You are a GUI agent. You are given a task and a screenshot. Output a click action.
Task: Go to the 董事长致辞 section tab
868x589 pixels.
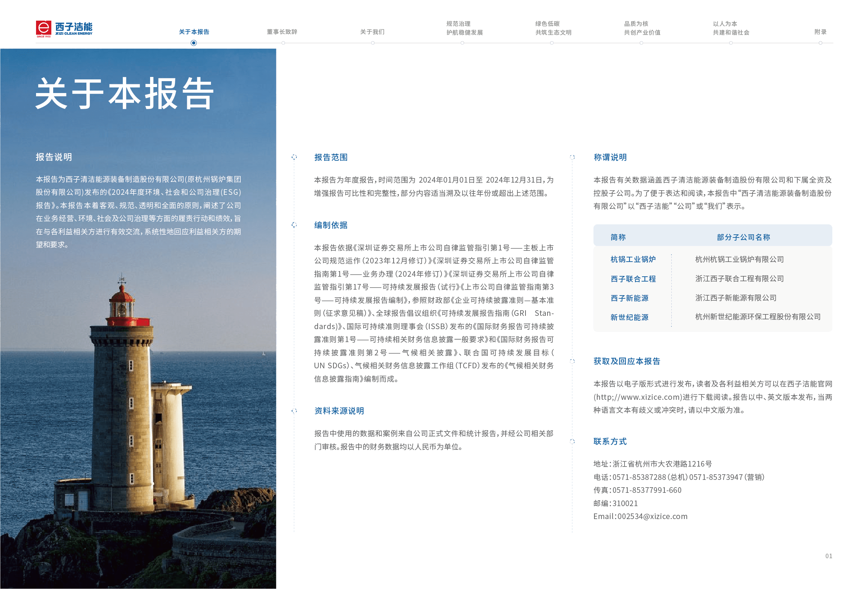click(x=282, y=32)
